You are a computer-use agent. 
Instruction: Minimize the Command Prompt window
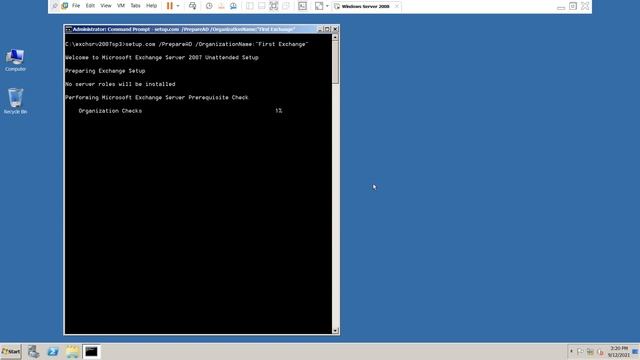(320, 29)
